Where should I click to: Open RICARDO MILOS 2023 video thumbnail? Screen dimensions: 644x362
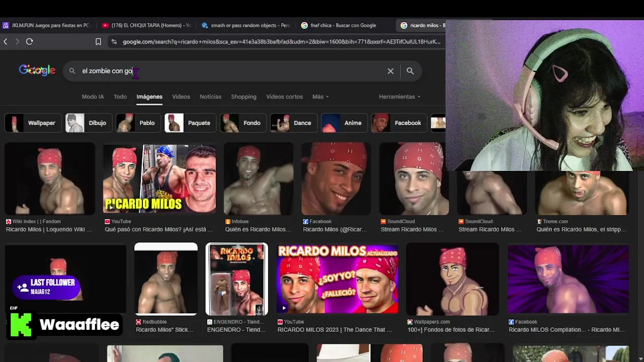tap(337, 279)
